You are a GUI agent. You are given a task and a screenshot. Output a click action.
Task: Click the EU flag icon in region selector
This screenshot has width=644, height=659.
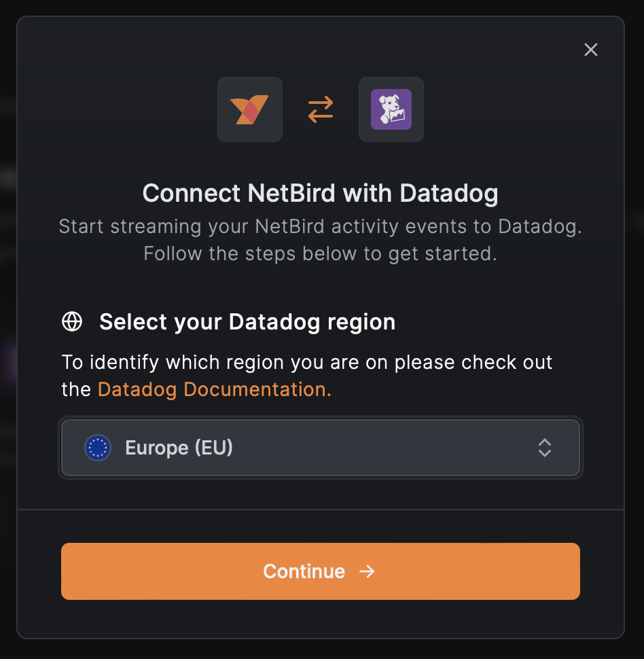pos(97,447)
